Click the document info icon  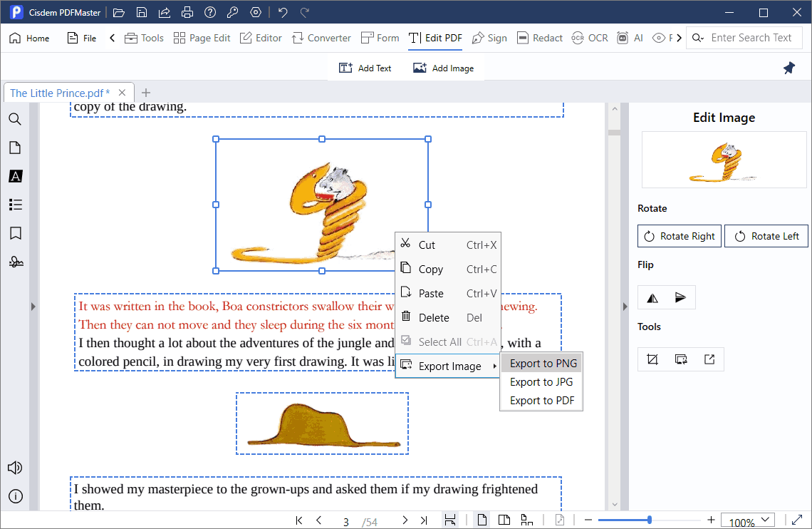click(16, 496)
